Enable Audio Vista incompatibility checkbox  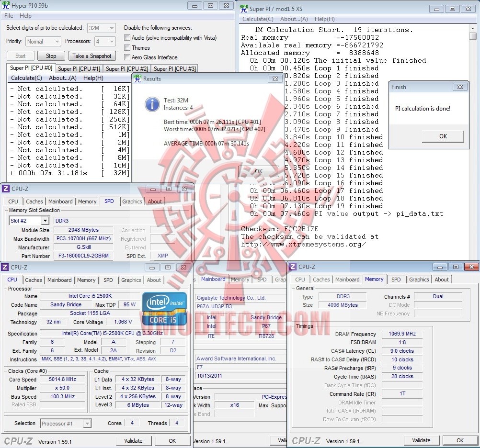[127, 38]
